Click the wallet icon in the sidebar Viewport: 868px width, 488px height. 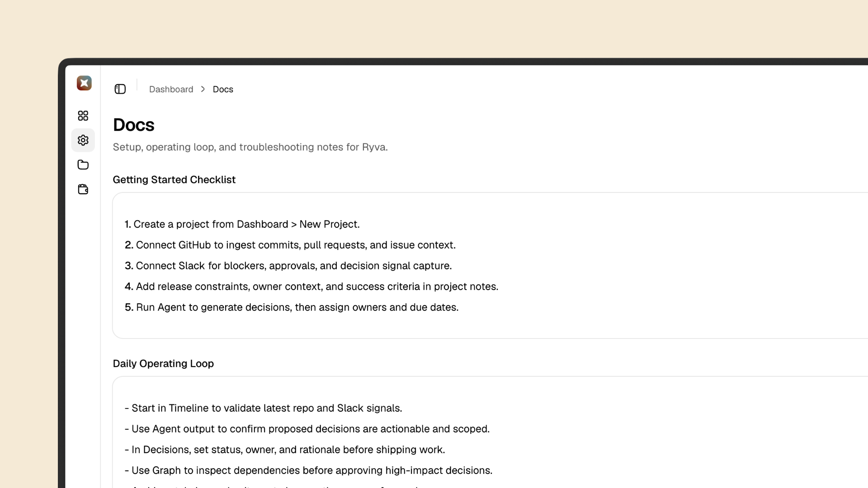[83, 189]
